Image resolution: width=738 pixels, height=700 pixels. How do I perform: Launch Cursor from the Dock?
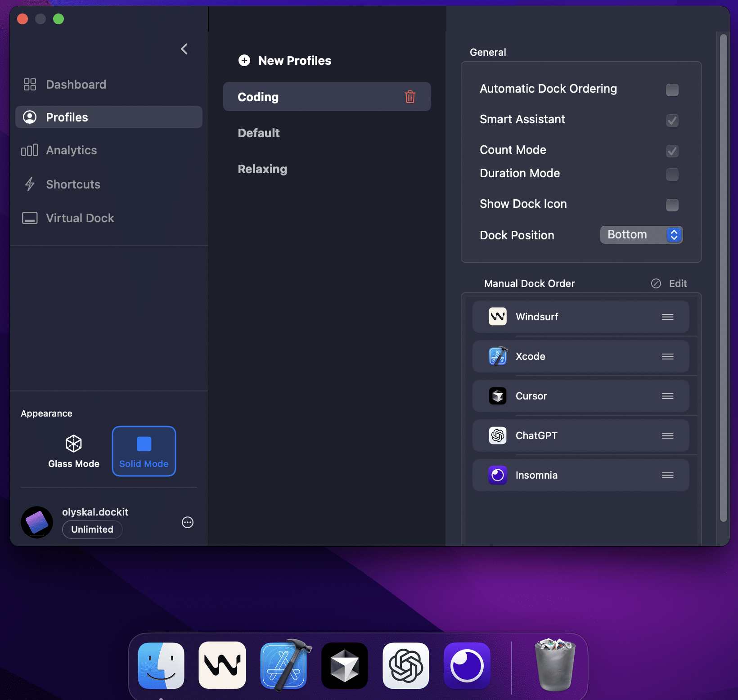345,666
